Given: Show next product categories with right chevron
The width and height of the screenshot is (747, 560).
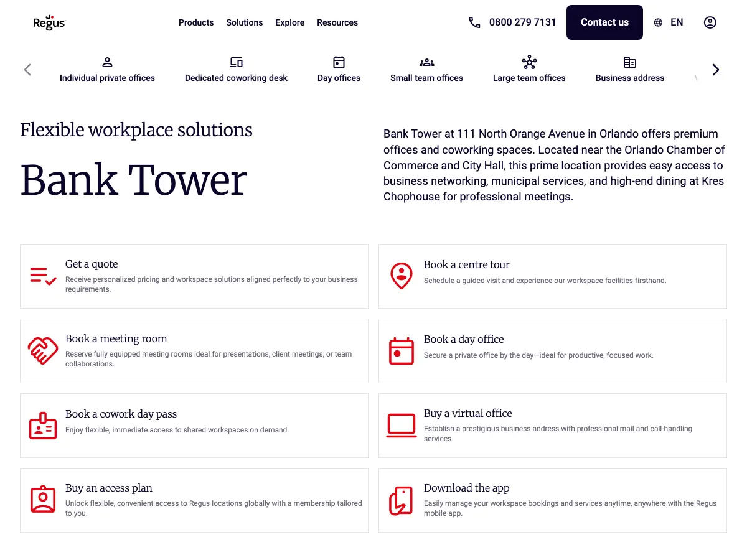Looking at the screenshot, I should tap(716, 70).
